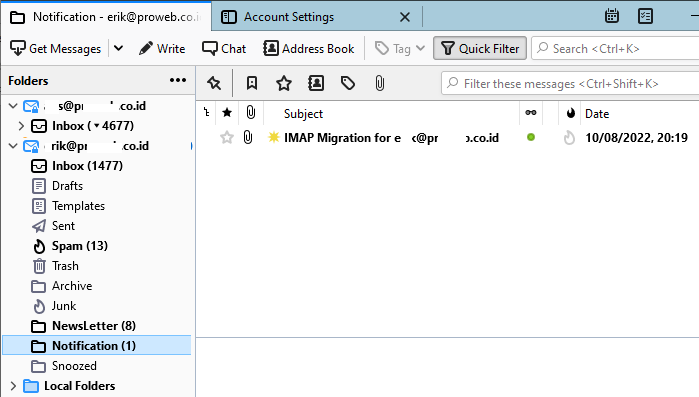Toggle read status of IMAP Migration message
The height and width of the screenshot is (397, 699).
click(x=530, y=137)
